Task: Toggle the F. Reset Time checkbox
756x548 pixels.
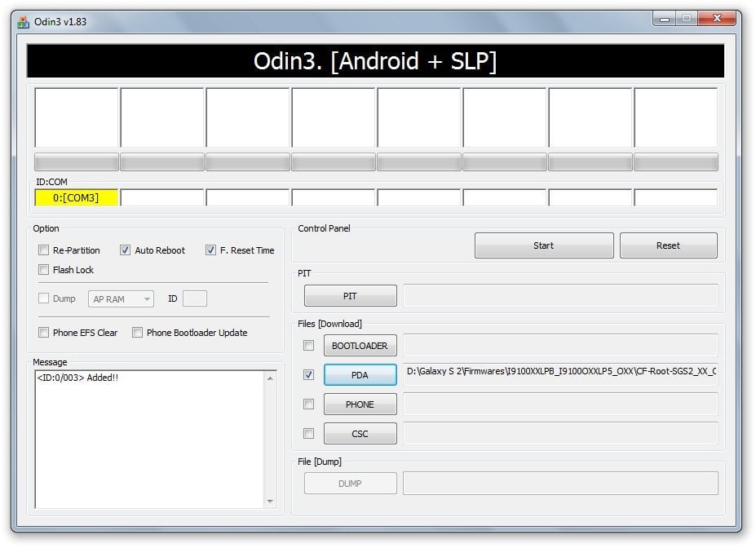Action: 210,250
